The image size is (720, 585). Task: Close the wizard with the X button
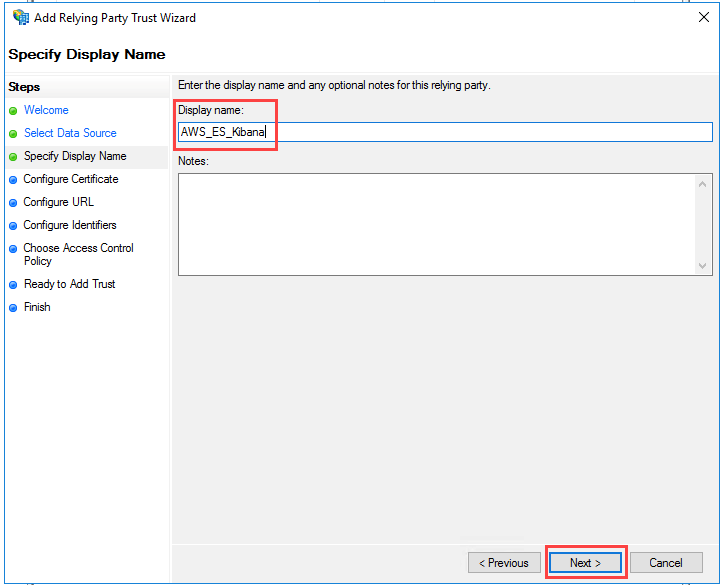coord(703,17)
